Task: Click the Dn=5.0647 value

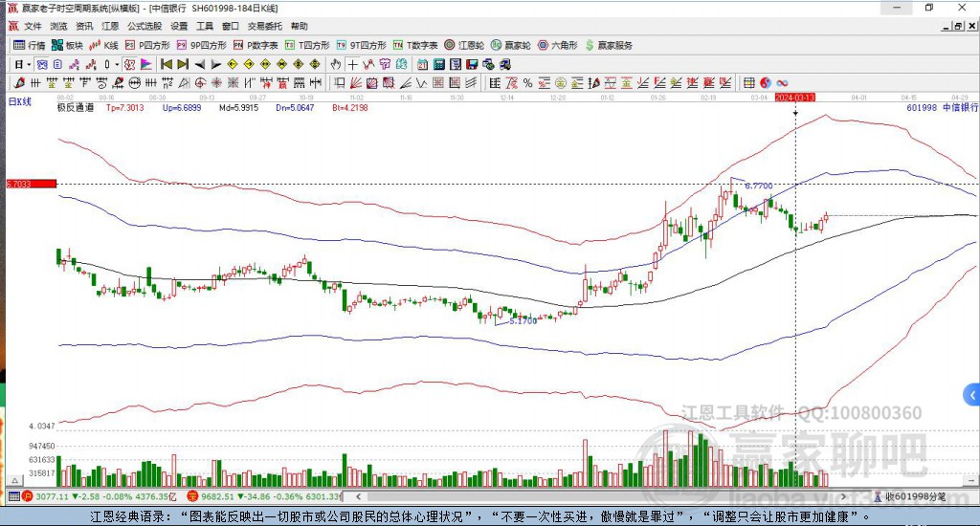Action: 295,107
